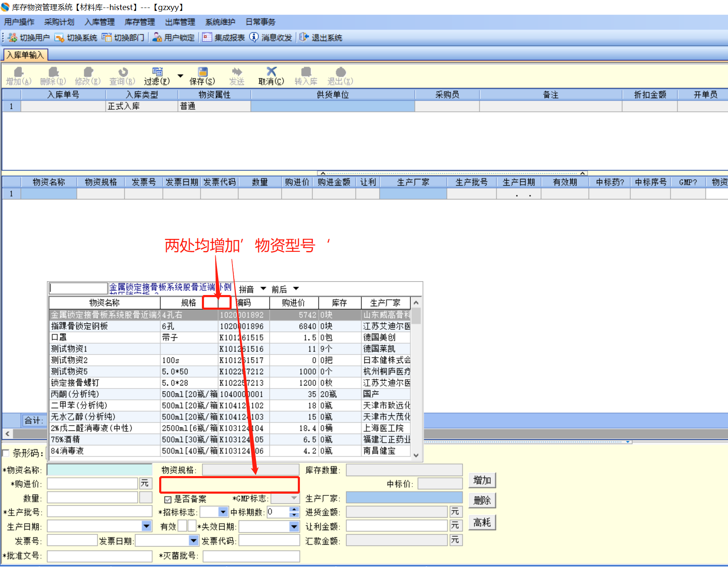
Task: Click the 切换部门 switch department icon
Action: pos(107,38)
